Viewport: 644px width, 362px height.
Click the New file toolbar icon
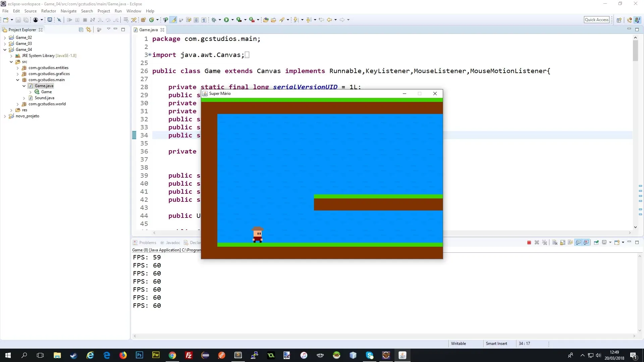point(6,20)
